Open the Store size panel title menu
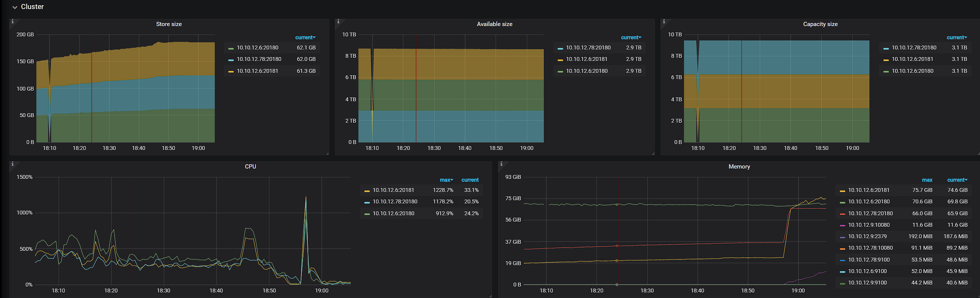The width and height of the screenshot is (980, 298). [x=169, y=24]
